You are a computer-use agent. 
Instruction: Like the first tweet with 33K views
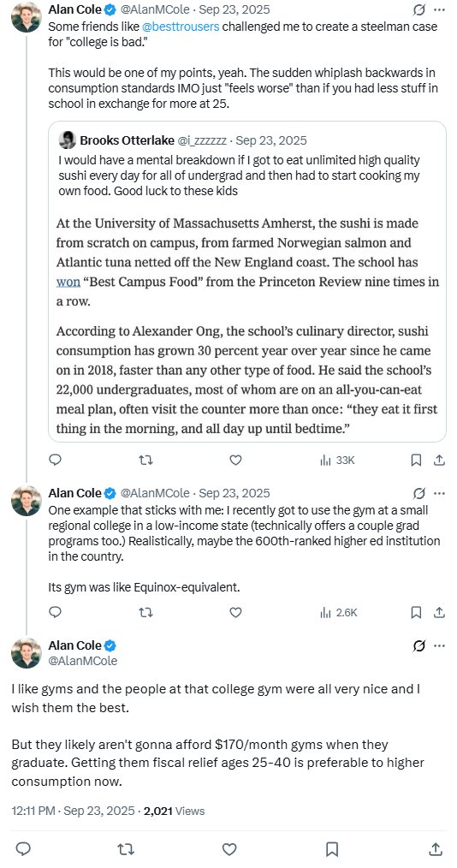pyautogui.click(x=235, y=460)
